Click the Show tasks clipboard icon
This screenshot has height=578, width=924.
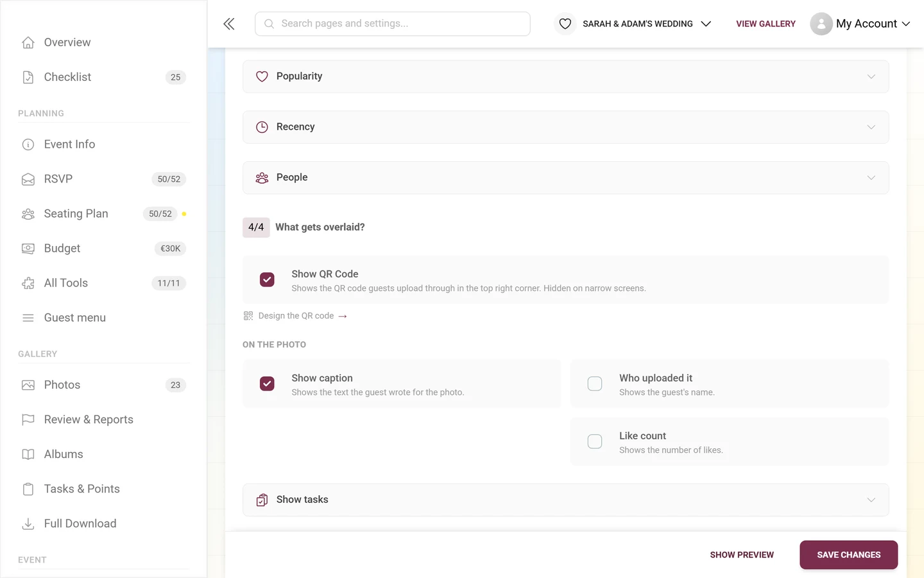[262, 500]
